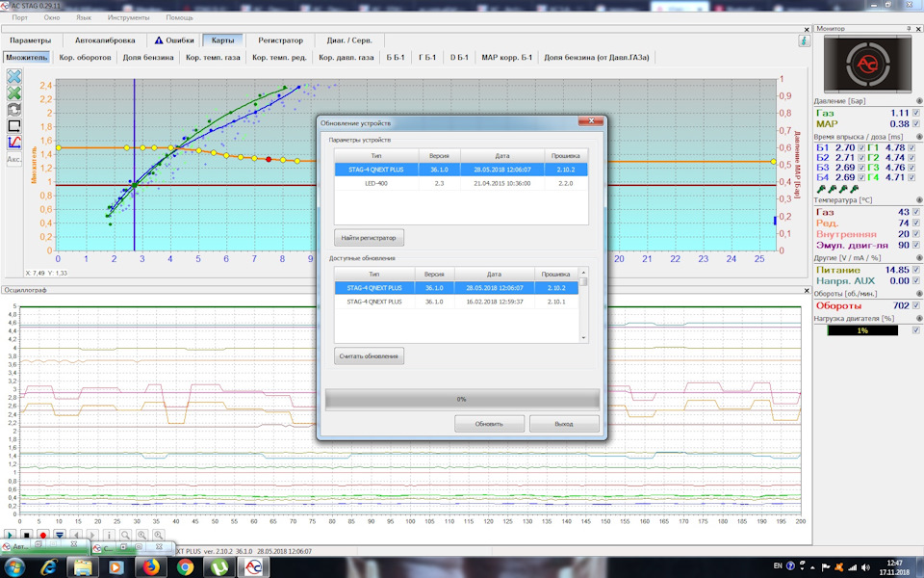Open Google Chrome from taskbar

click(x=185, y=567)
